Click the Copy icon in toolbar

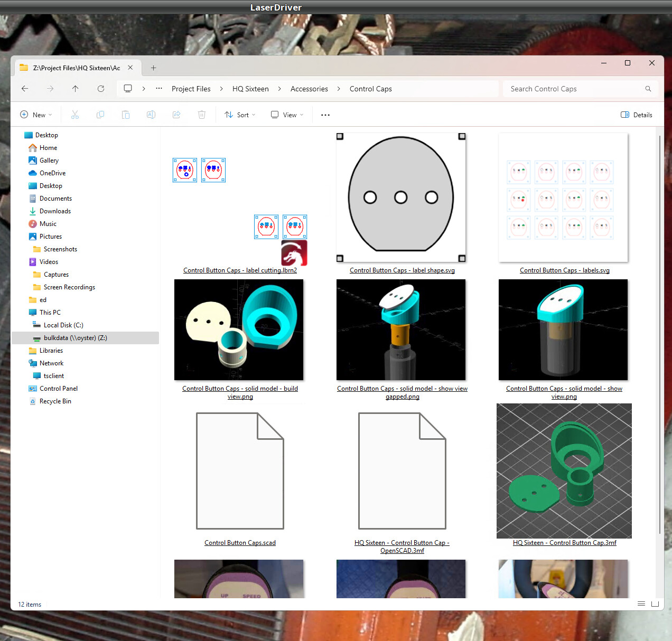[x=100, y=115]
